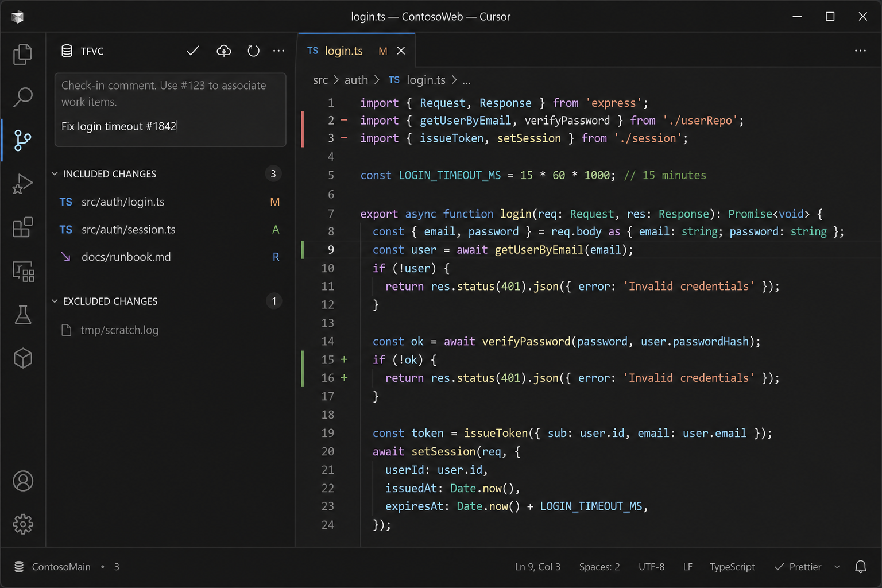The width and height of the screenshot is (882, 588).
Task: Collapse the Included Changes section
Action: pyautogui.click(x=55, y=174)
